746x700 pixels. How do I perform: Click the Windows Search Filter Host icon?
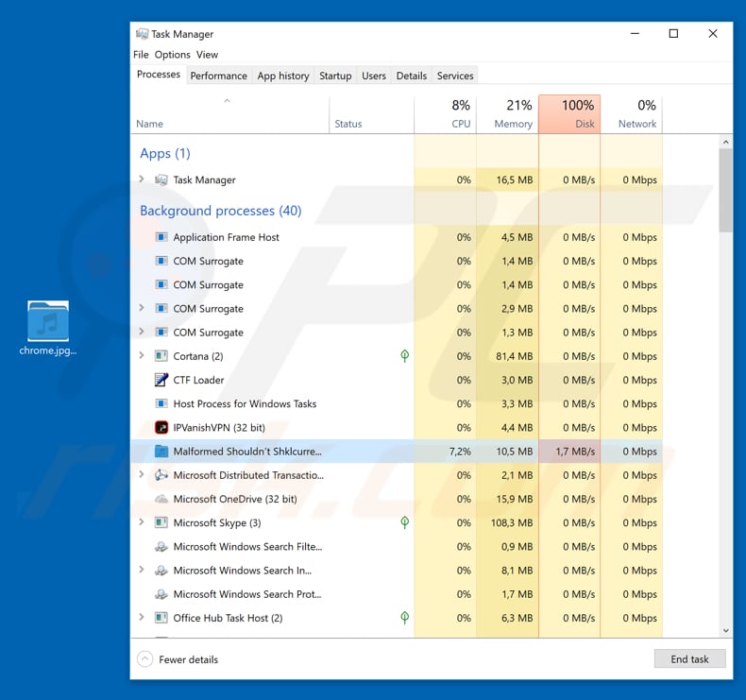point(161,546)
